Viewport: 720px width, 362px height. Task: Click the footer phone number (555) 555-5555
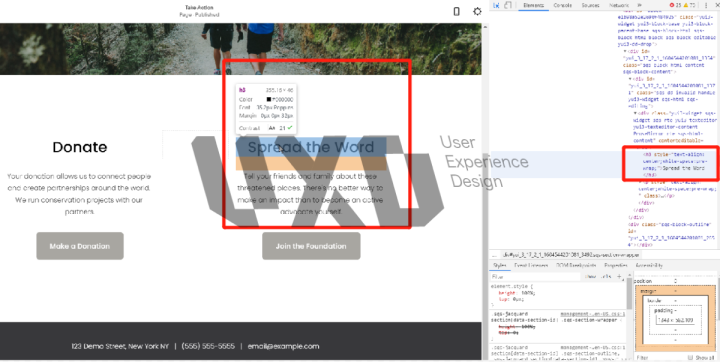point(208,346)
